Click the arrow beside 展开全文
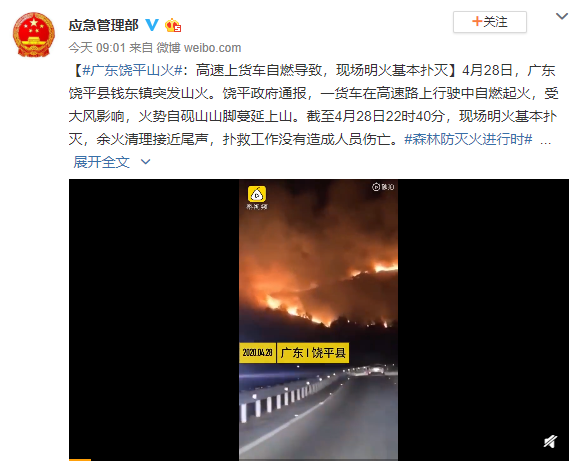Viewport: 585px width, 467px height. point(145,162)
